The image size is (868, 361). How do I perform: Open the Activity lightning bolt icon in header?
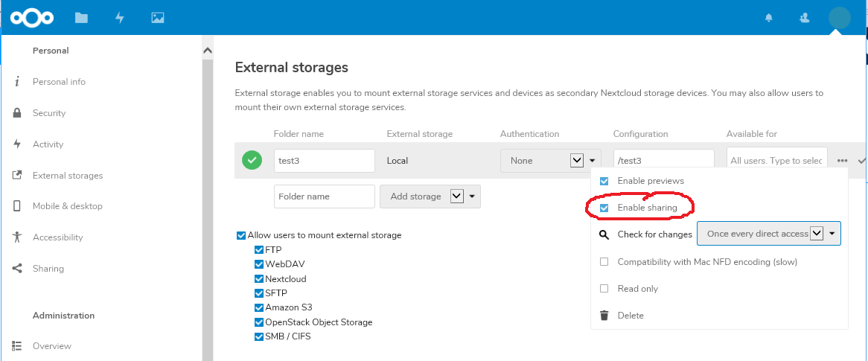pyautogui.click(x=119, y=18)
